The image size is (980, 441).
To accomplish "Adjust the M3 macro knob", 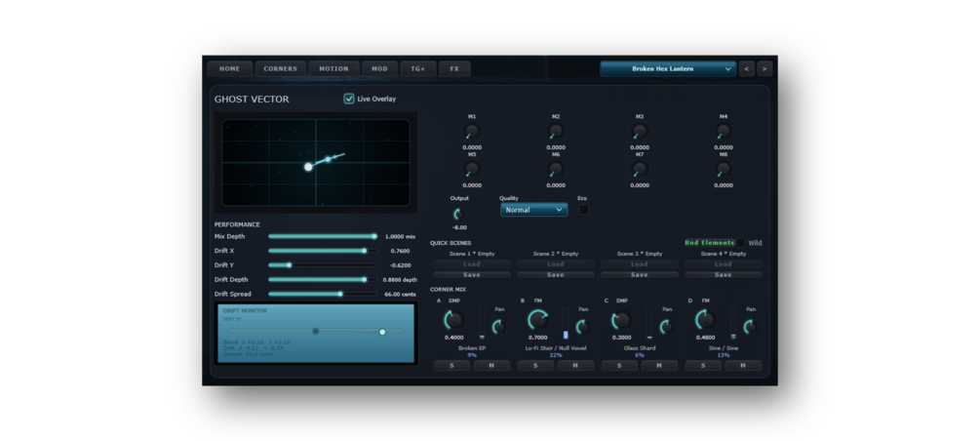I will click(x=640, y=132).
